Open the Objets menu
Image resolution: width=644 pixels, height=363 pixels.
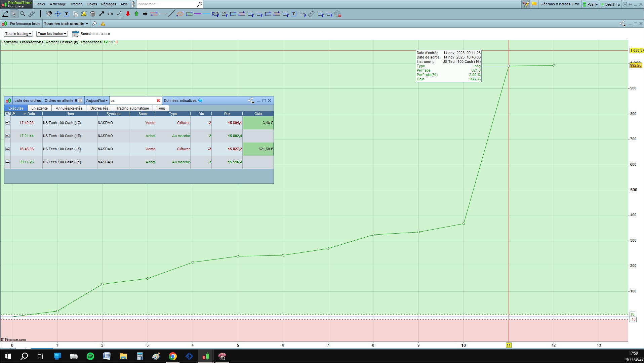pyautogui.click(x=92, y=4)
